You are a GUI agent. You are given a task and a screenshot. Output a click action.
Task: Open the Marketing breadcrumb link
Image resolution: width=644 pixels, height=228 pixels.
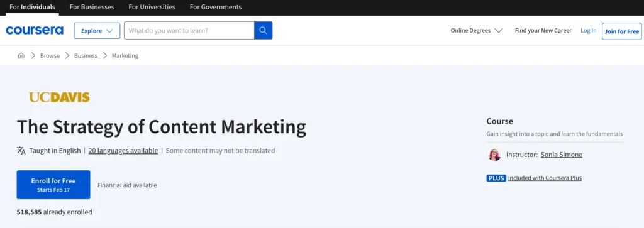125,55
